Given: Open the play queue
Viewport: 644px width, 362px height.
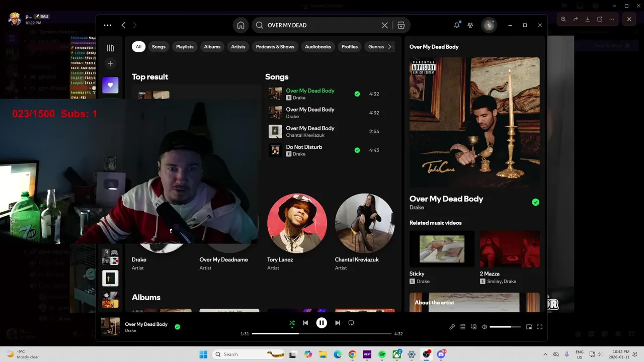Looking at the screenshot, I should click(x=463, y=327).
